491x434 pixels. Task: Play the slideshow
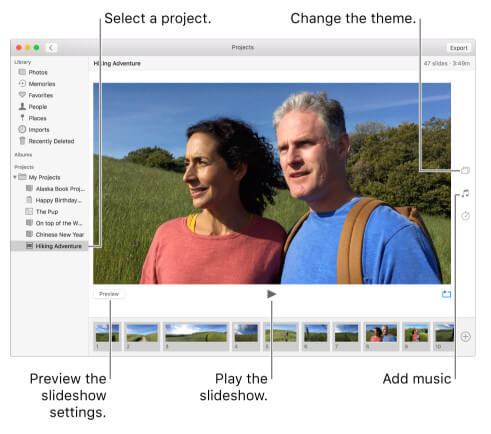(x=271, y=294)
